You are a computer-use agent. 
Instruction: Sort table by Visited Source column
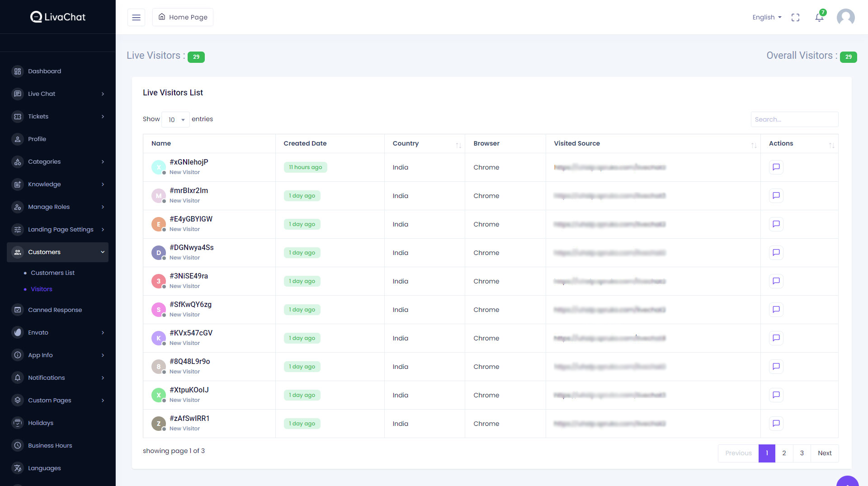pos(754,145)
